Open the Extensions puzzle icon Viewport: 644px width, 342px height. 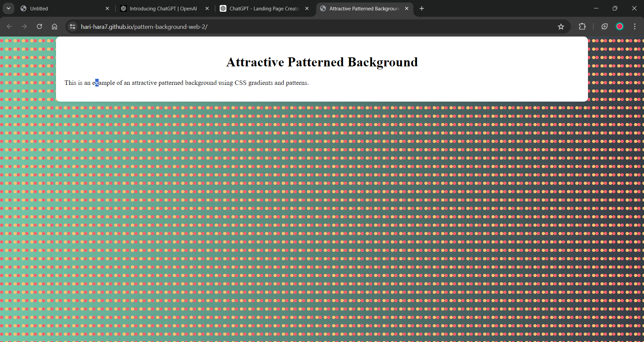pyautogui.click(x=582, y=26)
